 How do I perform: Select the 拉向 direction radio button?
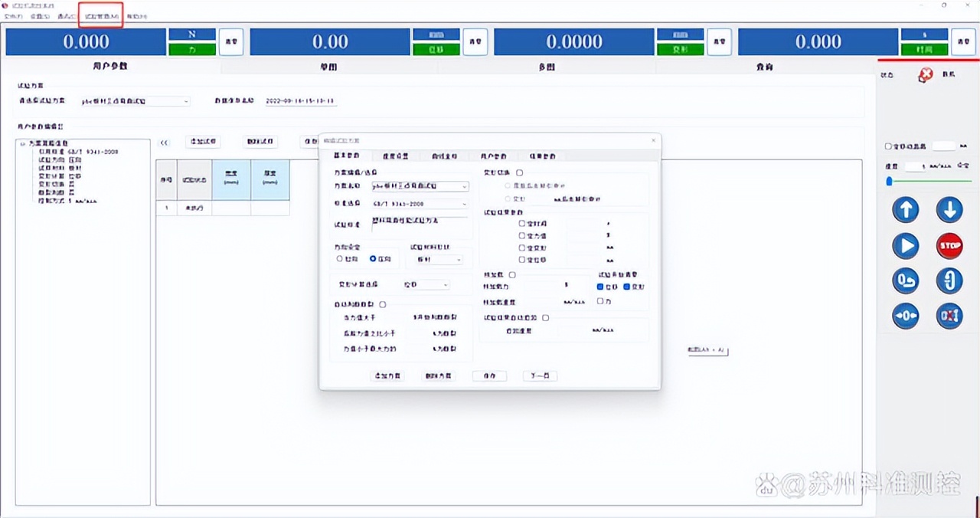[340, 259]
